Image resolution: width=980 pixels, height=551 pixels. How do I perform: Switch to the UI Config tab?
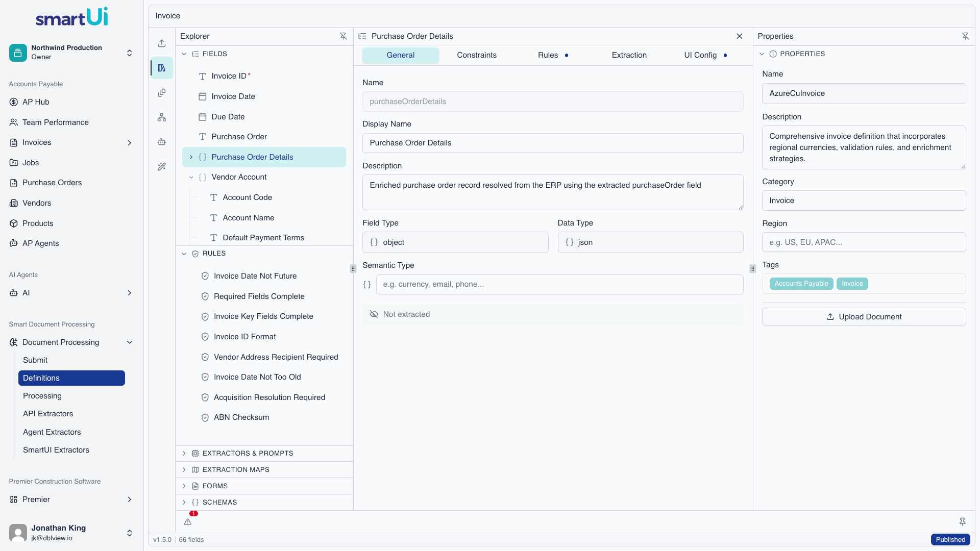[705, 55]
